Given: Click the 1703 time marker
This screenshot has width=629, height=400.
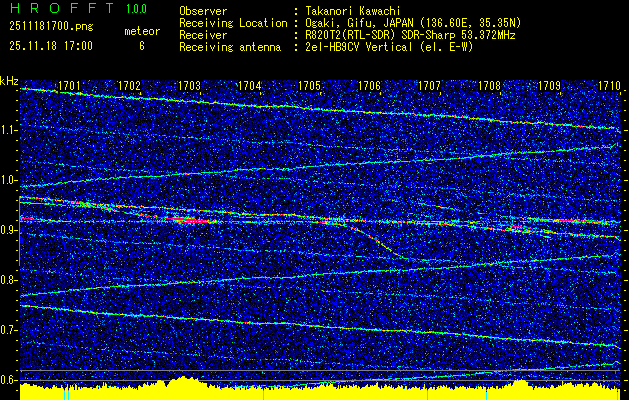Looking at the screenshot, I should 189,85.
